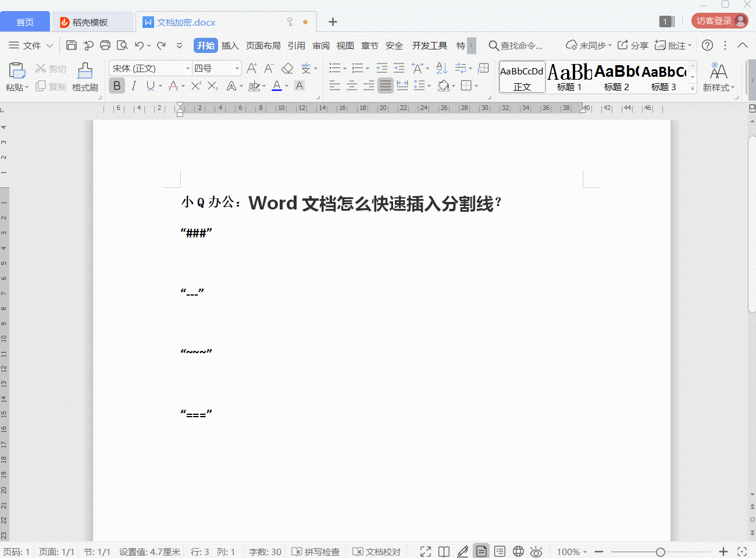This screenshot has width=756, height=558.
Task: Toggle page layout view in status bar
Action: 482,551
